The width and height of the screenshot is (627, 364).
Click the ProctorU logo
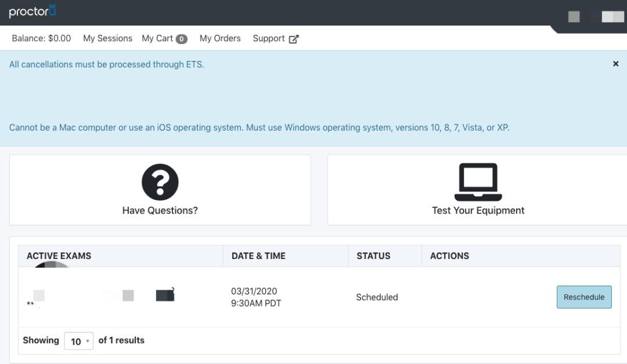33,12
